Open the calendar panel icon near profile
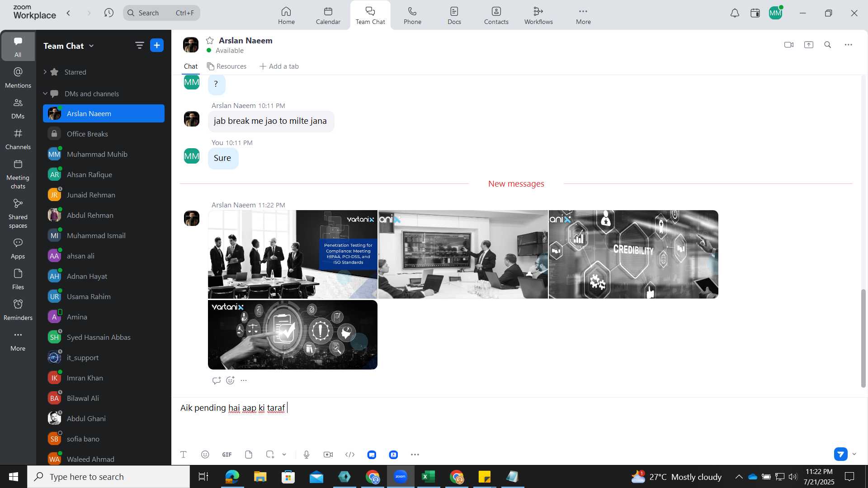The image size is (868, 488). click(x=755, y=13)
